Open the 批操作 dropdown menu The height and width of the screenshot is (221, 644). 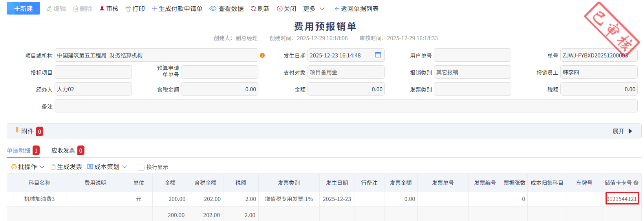point(28,167)
